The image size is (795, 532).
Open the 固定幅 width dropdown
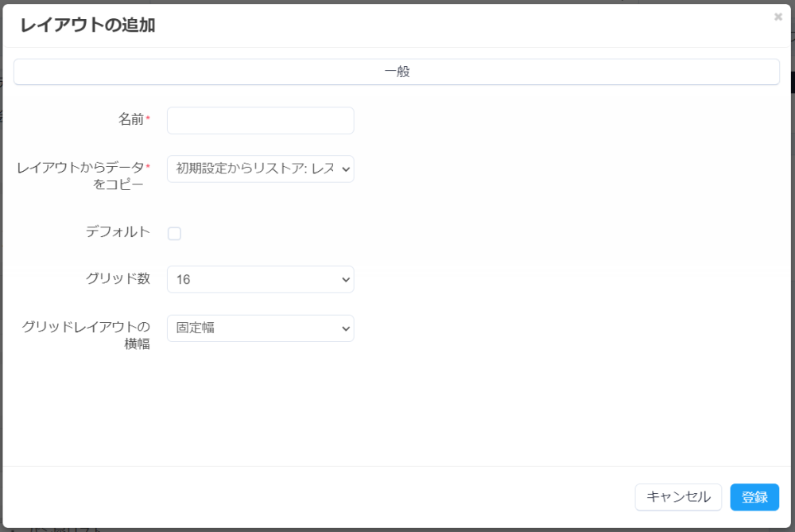[260, 328]
